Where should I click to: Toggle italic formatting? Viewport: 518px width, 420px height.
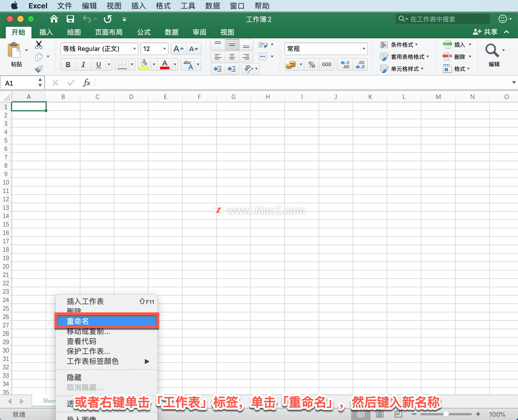(x=83, y=65)
